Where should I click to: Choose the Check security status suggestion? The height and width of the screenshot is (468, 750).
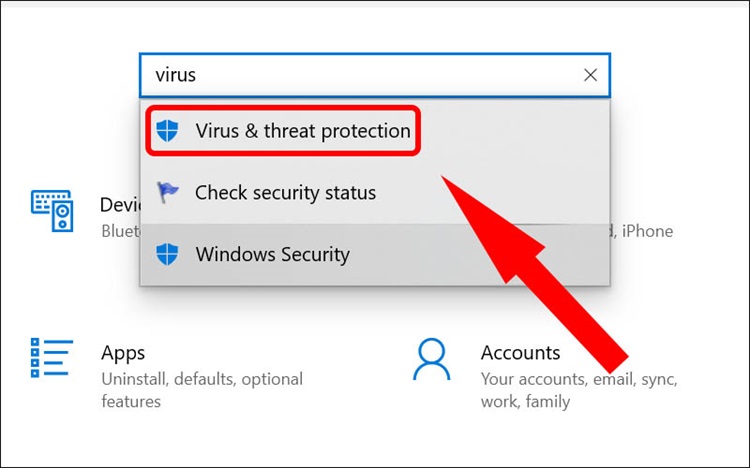pos(285,192)
